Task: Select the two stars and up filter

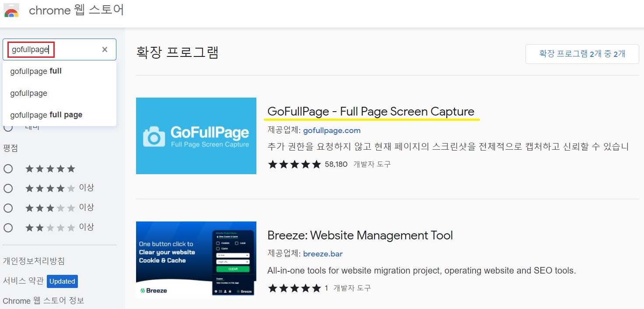Action: click(x=8, y=228)
